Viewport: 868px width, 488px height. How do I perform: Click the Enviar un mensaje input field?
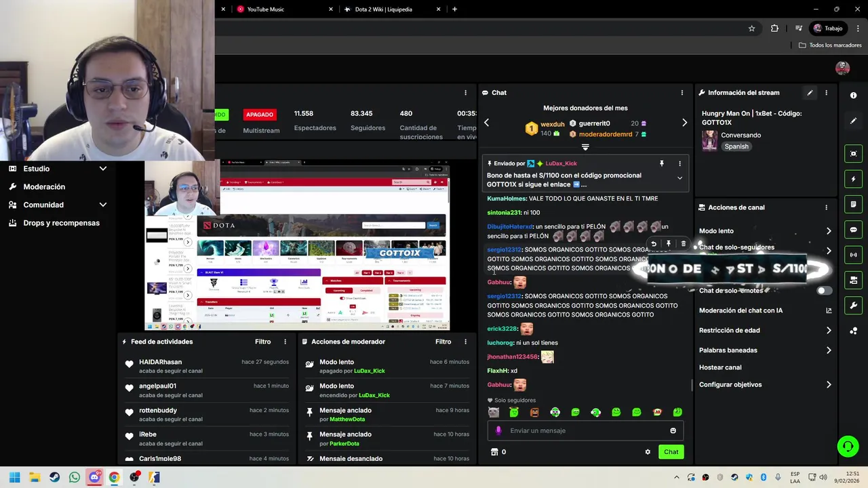587,430
